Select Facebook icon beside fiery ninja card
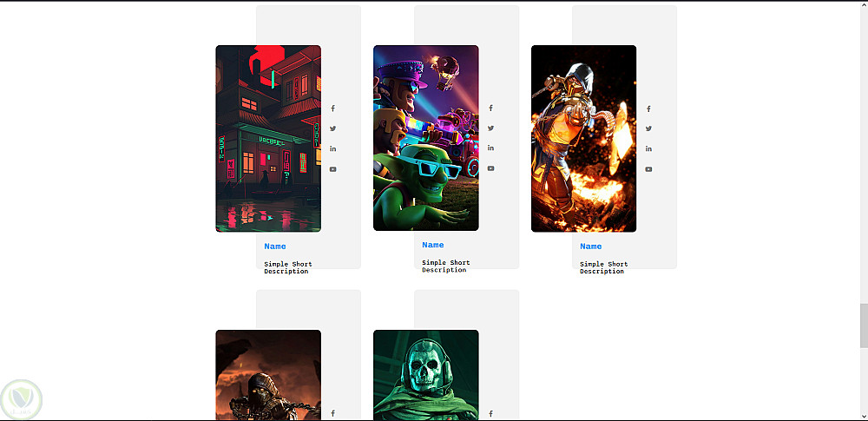The height and width of the screenshot is (421, 868). [648, 109]
